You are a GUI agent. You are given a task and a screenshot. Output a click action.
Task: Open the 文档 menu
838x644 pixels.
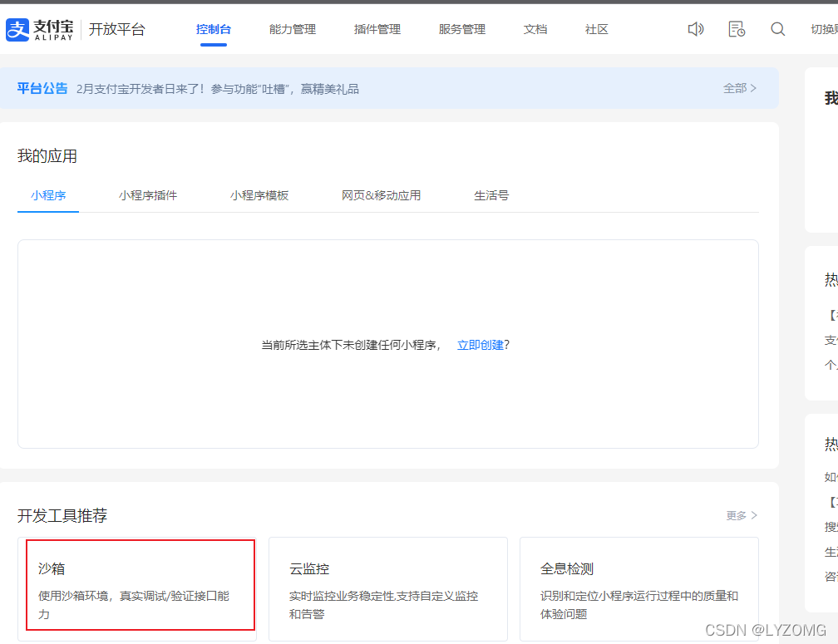535,29
